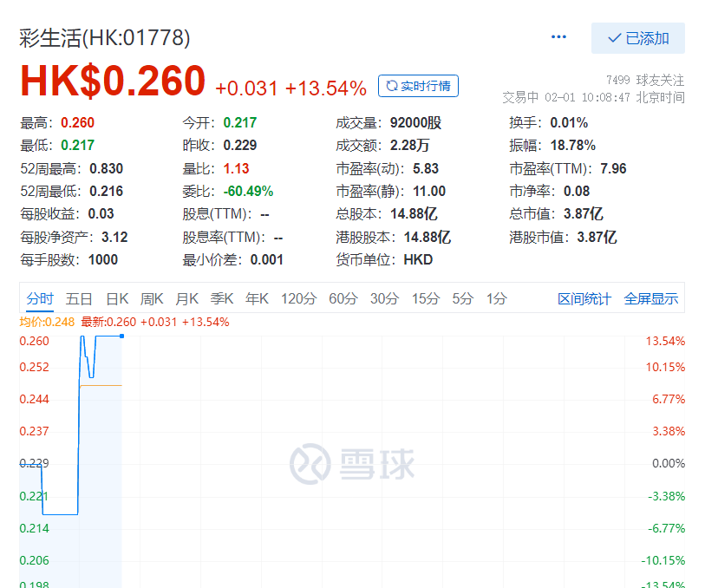The height and width of the screenshot is (588, 718).
Task: Click the 0.252 price axis label
Action: click(34, 367)
